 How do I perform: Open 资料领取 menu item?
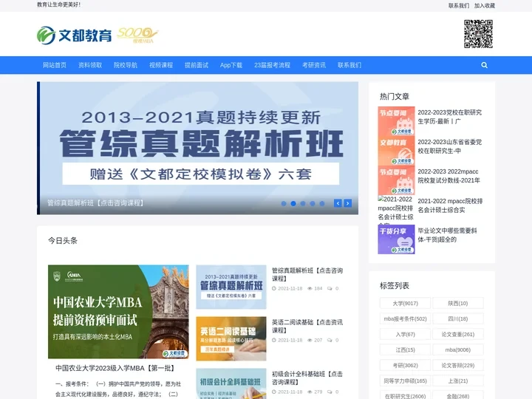click(x=90, y=65)
